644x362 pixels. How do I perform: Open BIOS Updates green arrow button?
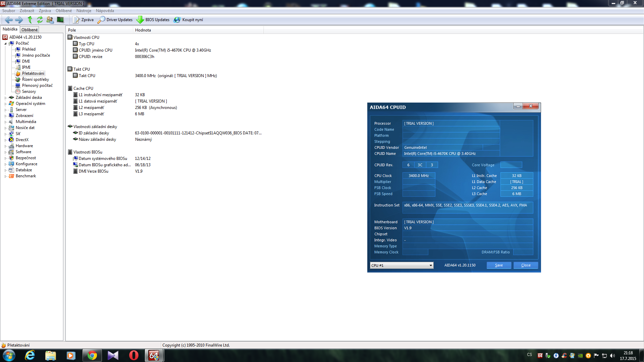pos(153,20)
